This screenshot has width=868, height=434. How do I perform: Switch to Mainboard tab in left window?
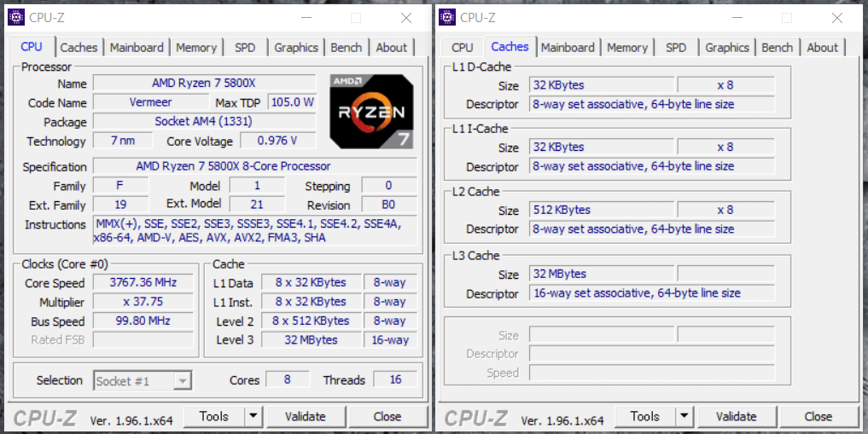(137, 48)
